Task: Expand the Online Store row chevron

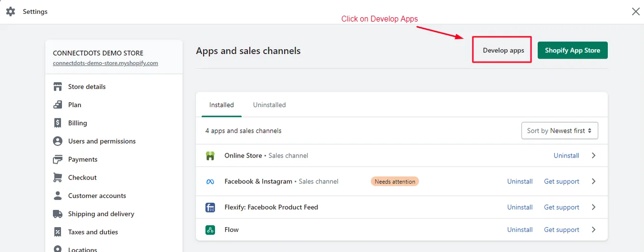Action: (x=593, y=156)
